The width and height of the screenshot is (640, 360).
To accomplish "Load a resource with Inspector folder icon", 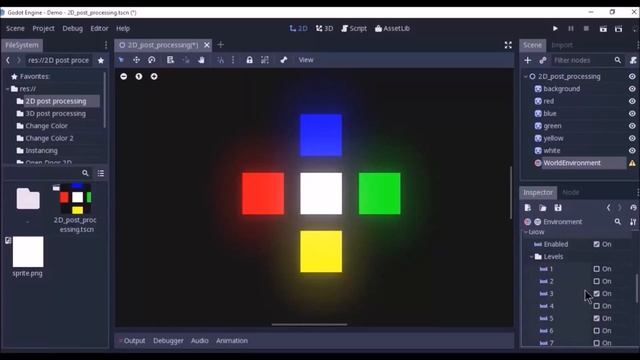I will tap(542, 208).
